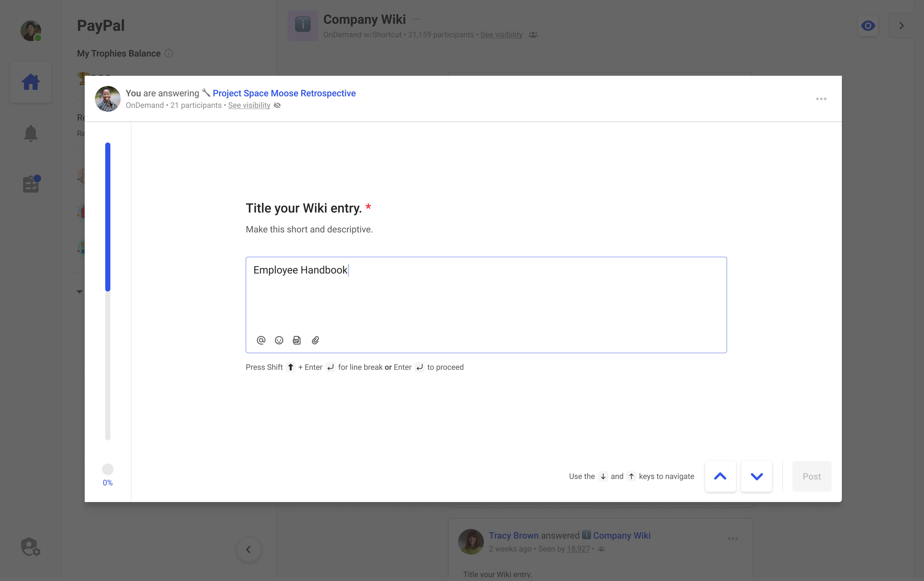Collapse the panel using the circular back chevron
Image resolution: width=924 pixels, height=581 pixels.
pyautogui.click(x=249, y=549)
